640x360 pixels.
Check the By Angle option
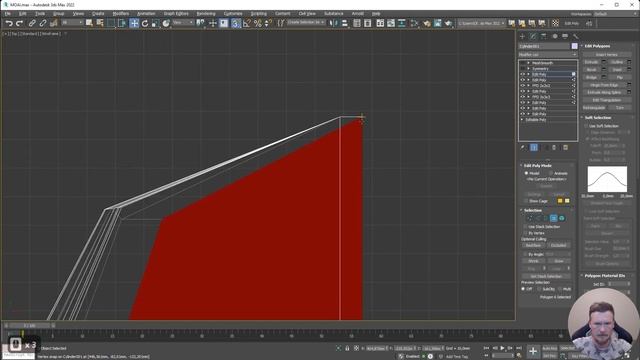525,254
